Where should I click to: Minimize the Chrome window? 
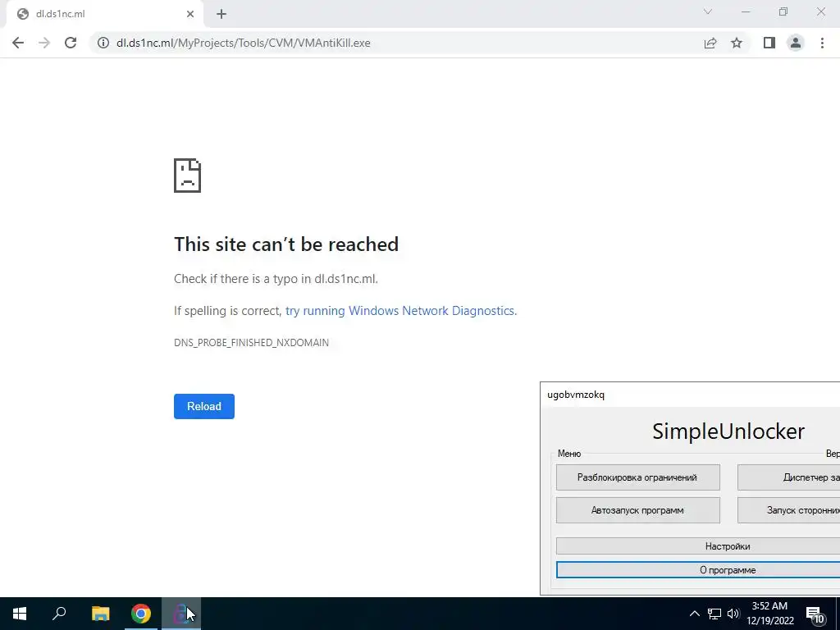(746, 11)
